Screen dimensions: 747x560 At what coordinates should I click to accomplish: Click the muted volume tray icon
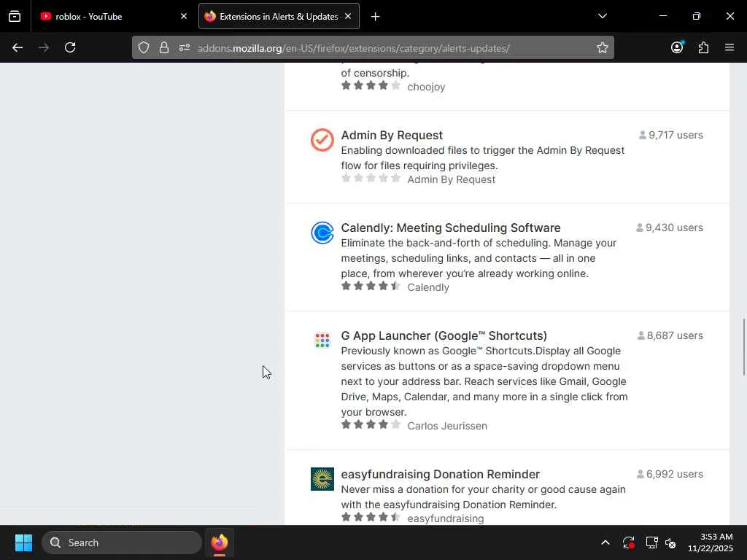[x=670, y=542]
